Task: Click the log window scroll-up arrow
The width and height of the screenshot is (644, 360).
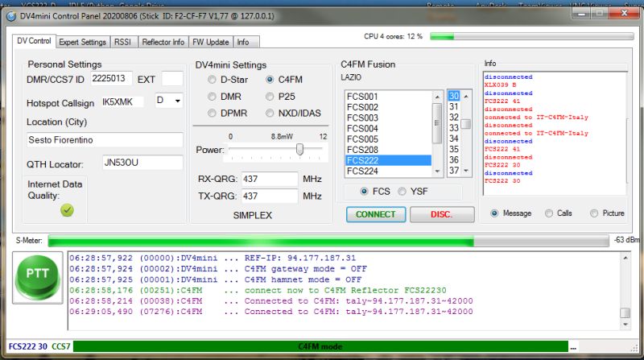Action: [x=625, y=258]
